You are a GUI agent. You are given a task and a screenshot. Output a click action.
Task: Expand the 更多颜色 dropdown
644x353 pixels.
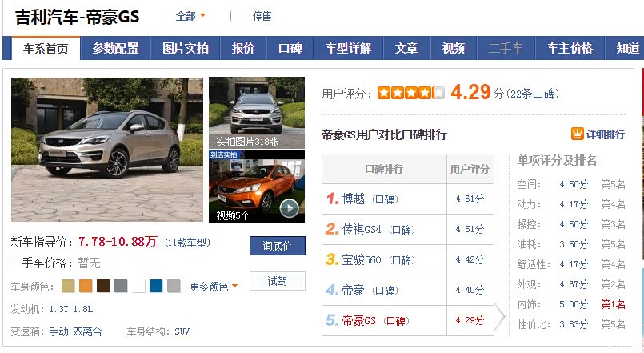tap(214, 287)
